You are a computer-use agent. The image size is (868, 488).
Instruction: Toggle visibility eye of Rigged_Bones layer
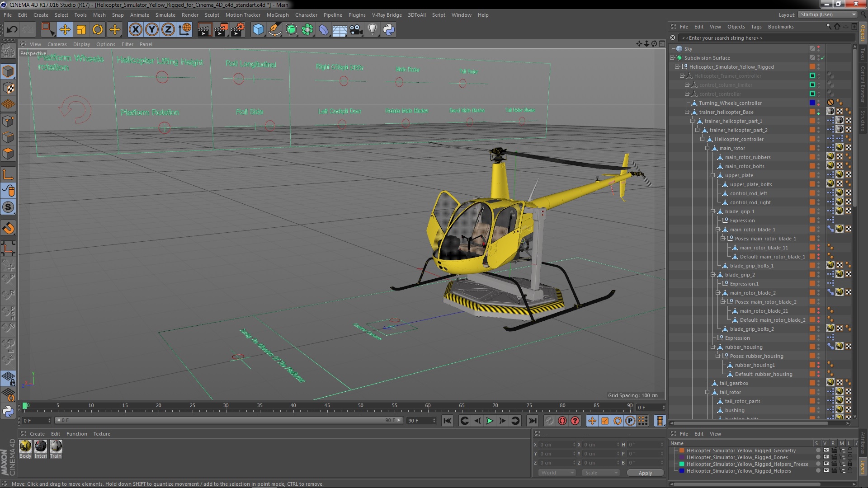pos(826,457)
